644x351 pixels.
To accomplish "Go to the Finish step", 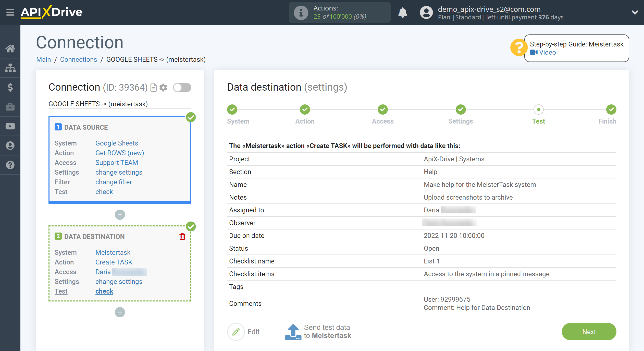I will pos(611,110).
